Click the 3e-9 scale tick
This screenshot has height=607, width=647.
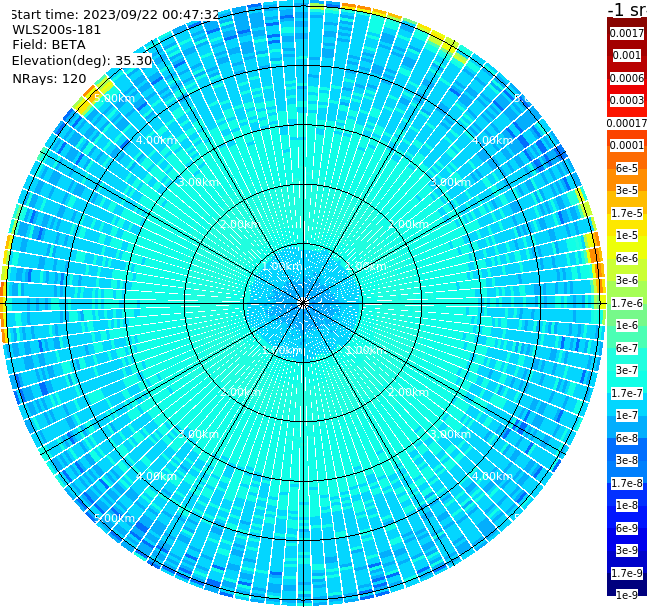tap(627, 550)
